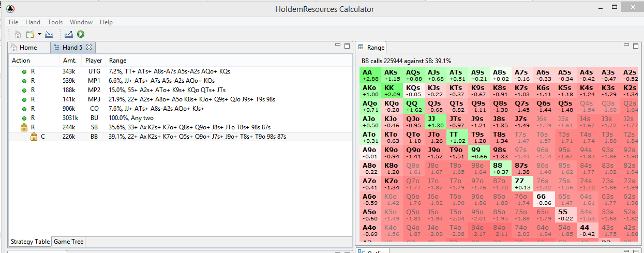644x253 pixels.
Task: Click the green dot on MP1 row
Action: click(24, 81)
